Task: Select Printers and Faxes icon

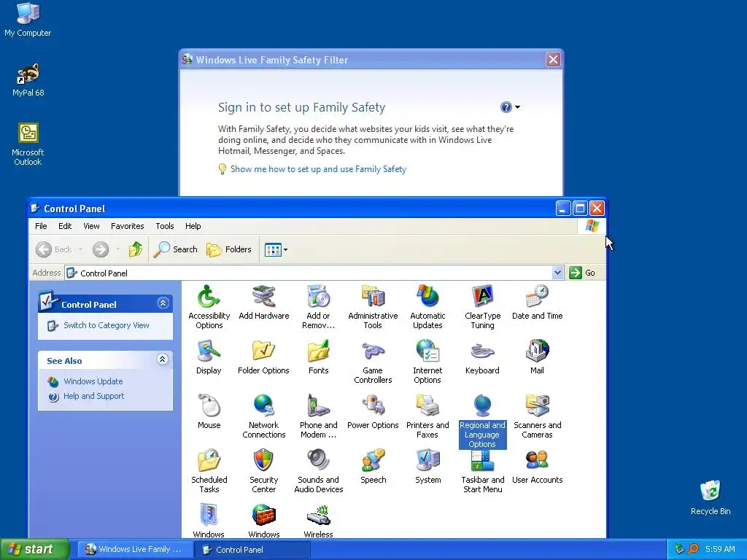Action: (427, 416)
